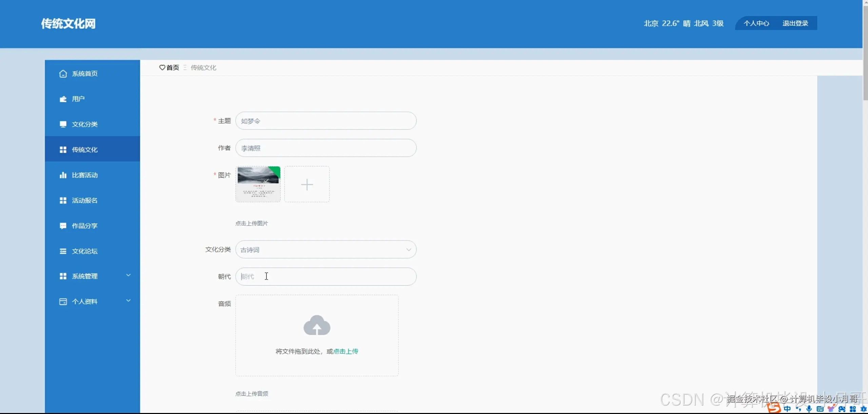Click the 文化分类 monitor icon in sidebar

tap(63, 124)
